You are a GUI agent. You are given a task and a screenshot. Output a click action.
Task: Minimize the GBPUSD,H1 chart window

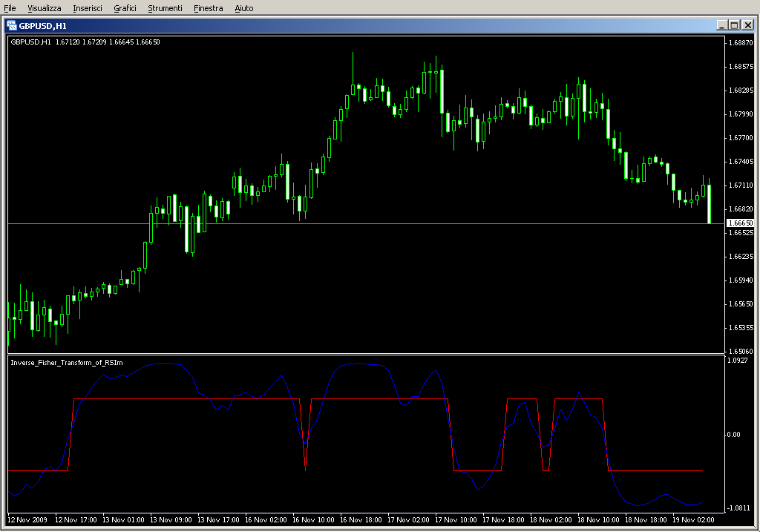click(x=722, y=25)
